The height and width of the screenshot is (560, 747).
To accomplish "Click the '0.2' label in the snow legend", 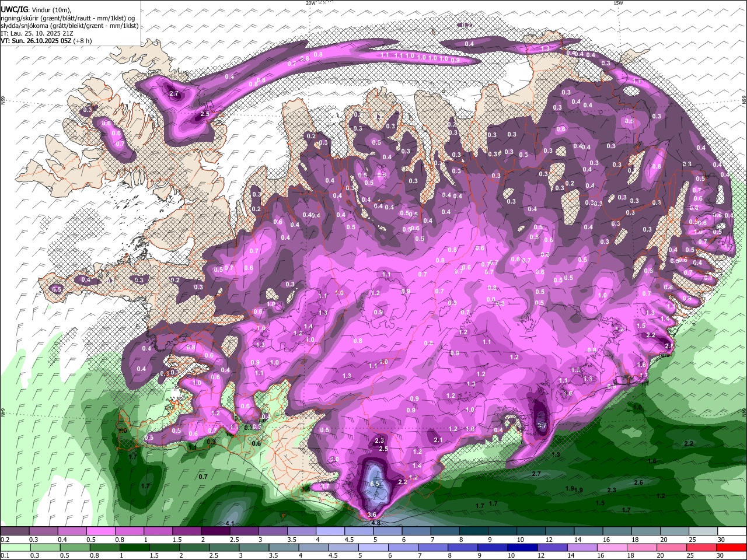I will pos(5,540).
